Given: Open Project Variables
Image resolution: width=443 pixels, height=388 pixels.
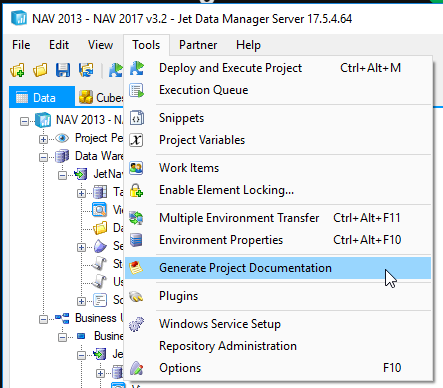Looking at the screenshot, I should 278,140.
